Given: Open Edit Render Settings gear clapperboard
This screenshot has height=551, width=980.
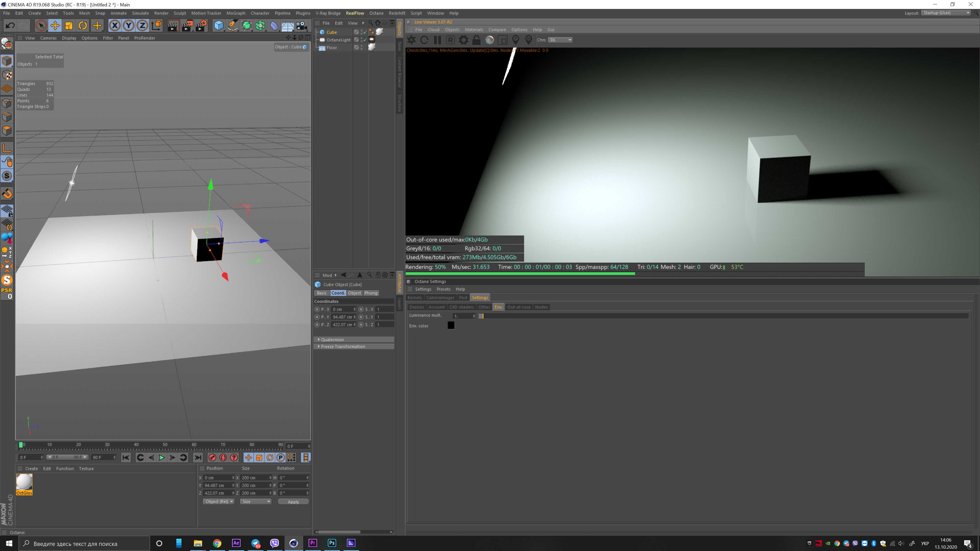Looking at the screenshot, I should coord(201,26).
